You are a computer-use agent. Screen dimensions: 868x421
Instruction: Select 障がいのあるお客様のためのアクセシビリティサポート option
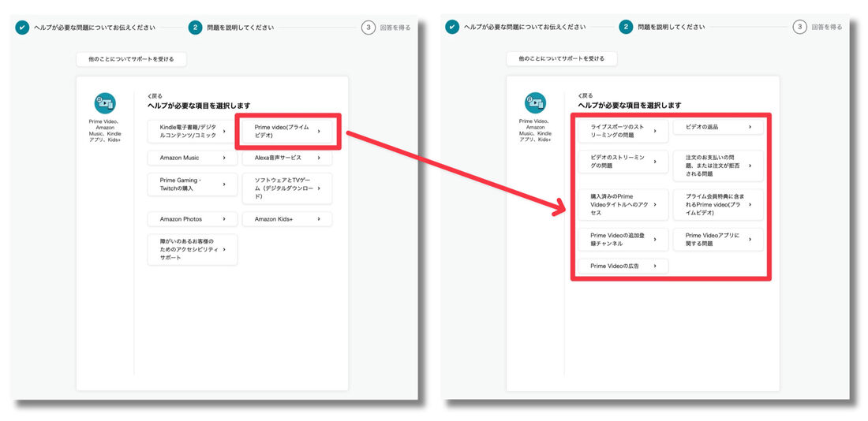pos(192,249)
